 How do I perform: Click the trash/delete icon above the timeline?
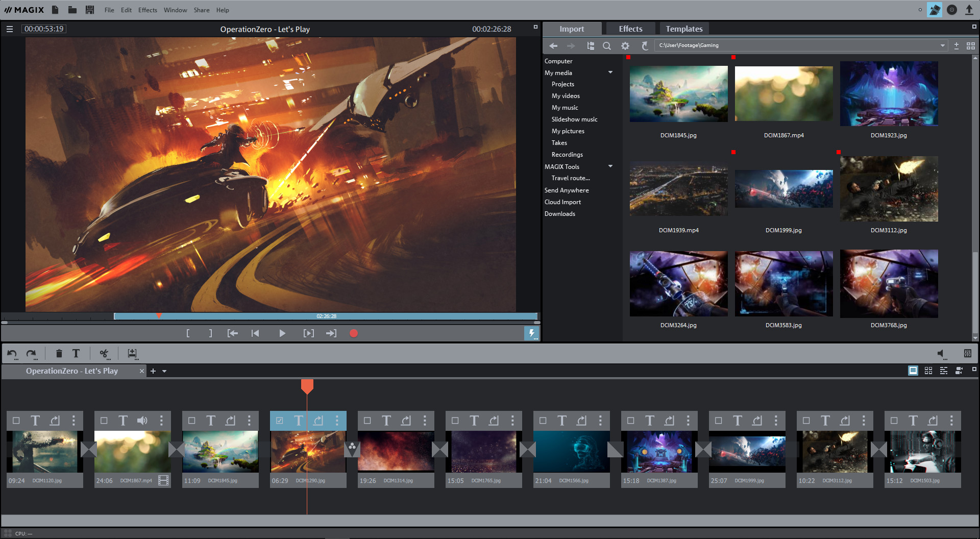click(x=59, y=353)
